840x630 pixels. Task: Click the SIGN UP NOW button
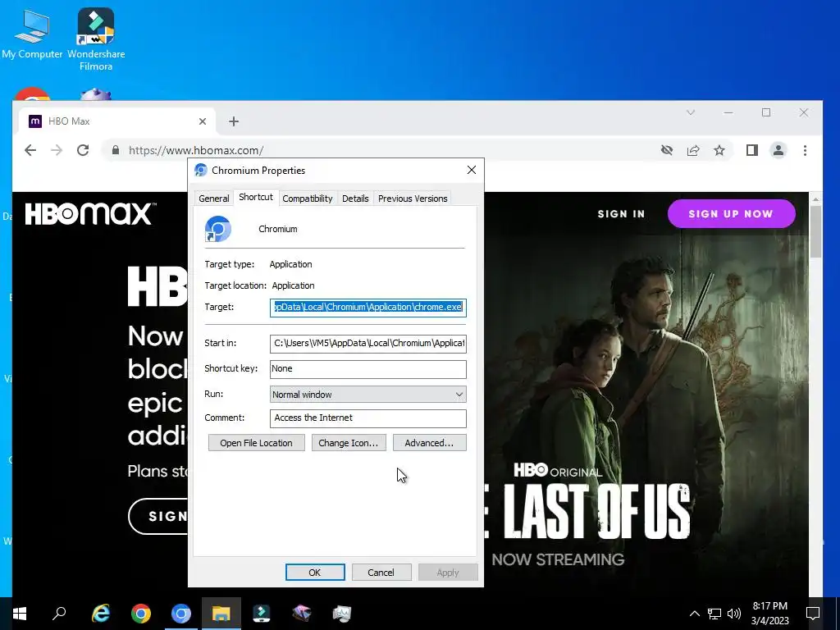coord(731,214)
